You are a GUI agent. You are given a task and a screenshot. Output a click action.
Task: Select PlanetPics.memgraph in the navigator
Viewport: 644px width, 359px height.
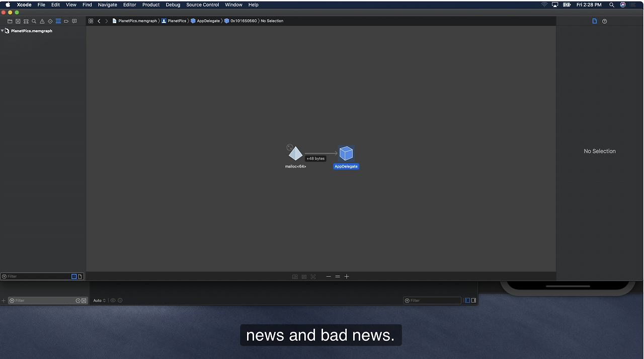[x=31, y=31]
